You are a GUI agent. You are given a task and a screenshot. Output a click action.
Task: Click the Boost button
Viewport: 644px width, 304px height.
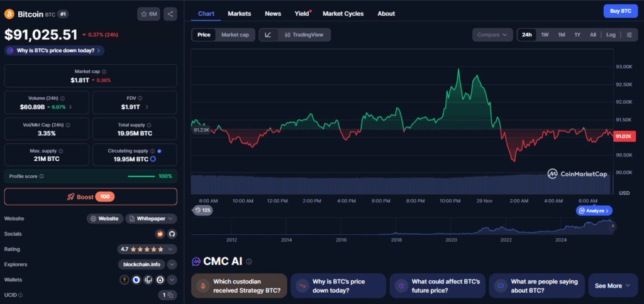(x=91, y=197)
